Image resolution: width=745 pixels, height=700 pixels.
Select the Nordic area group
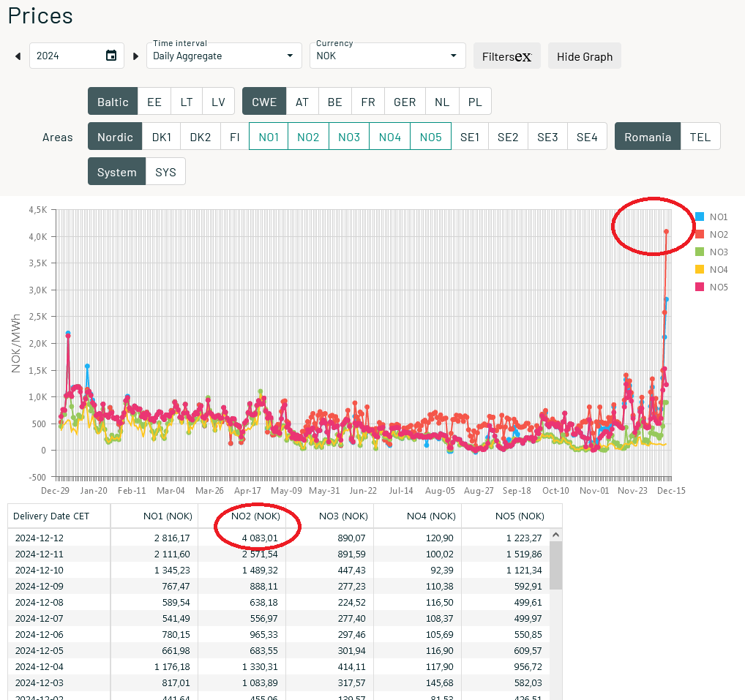(x=115, y=137)
